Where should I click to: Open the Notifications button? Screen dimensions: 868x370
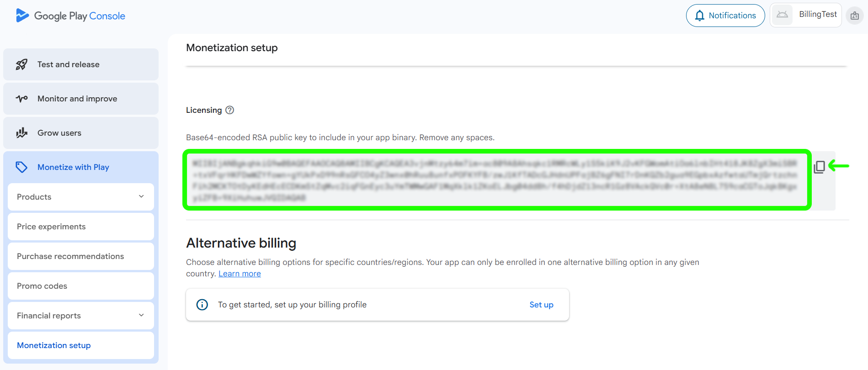point(725,16)
